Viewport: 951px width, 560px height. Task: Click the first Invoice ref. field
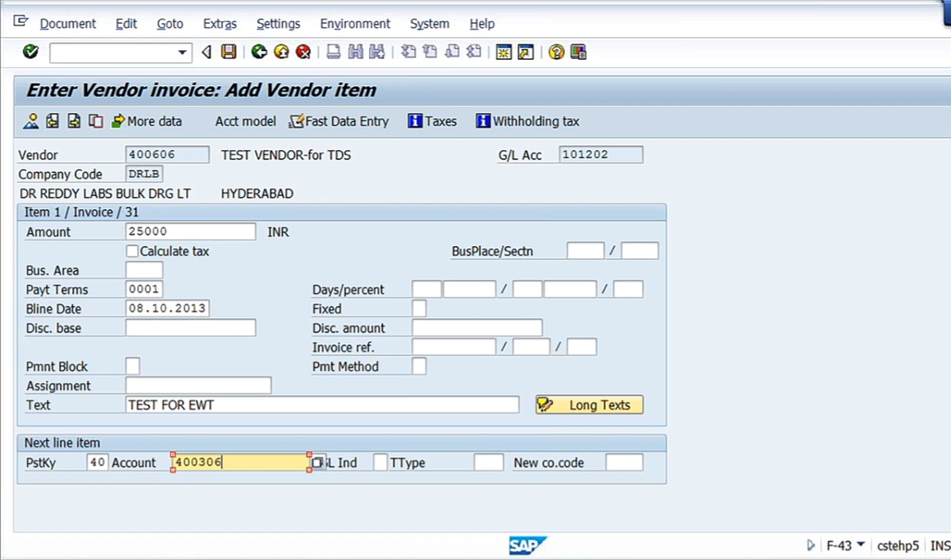click(x=453, y=347)
